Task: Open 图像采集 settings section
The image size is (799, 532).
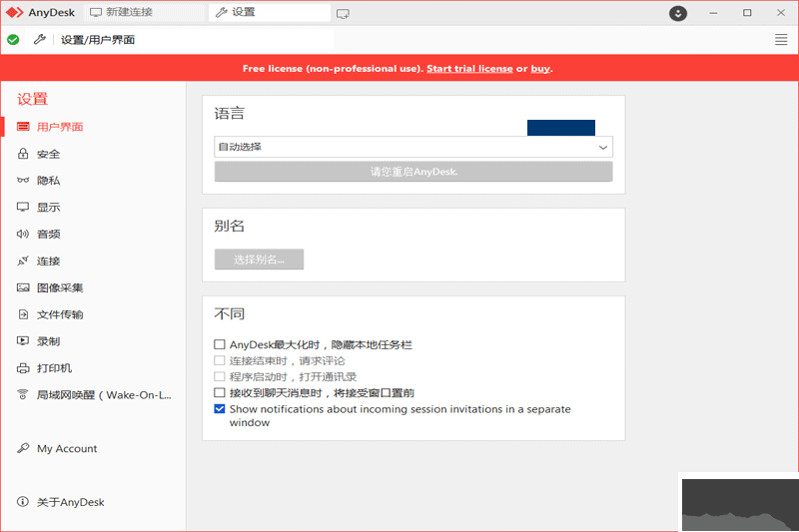Action: (x=60, y=287)
